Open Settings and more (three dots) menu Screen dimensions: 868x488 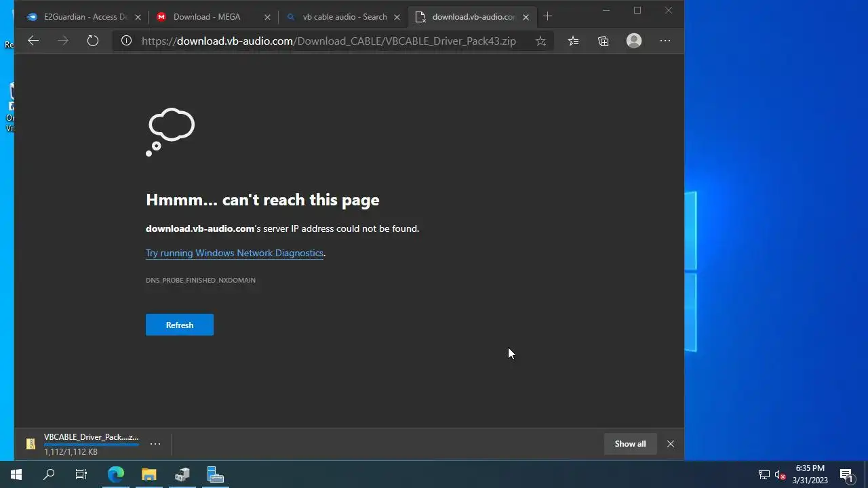(x=665, y=41)
